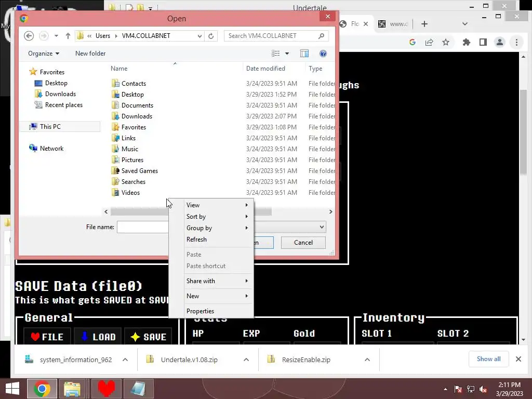Open Chrome Extensions puzzle icon
532x399 pixels.
coord(467,42)
